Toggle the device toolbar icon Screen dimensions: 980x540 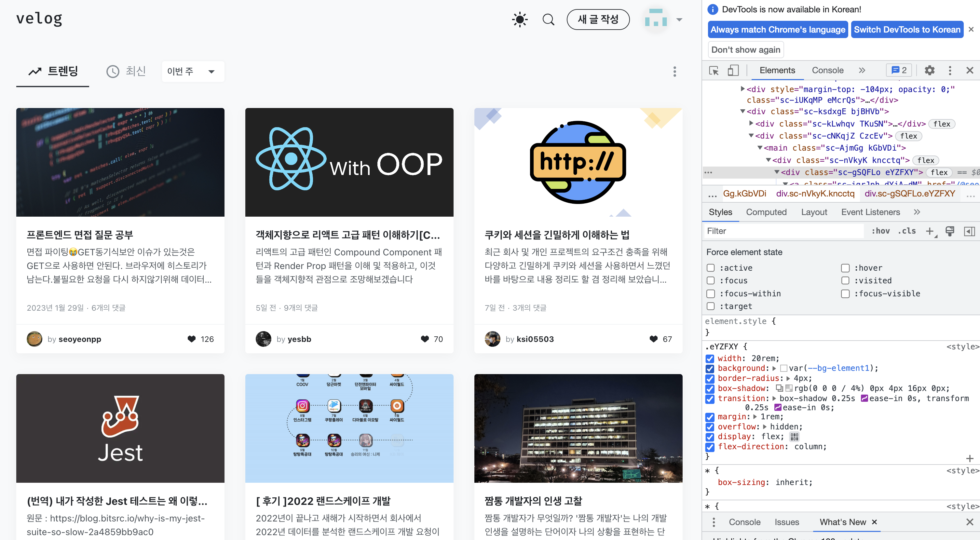point(733,70)
